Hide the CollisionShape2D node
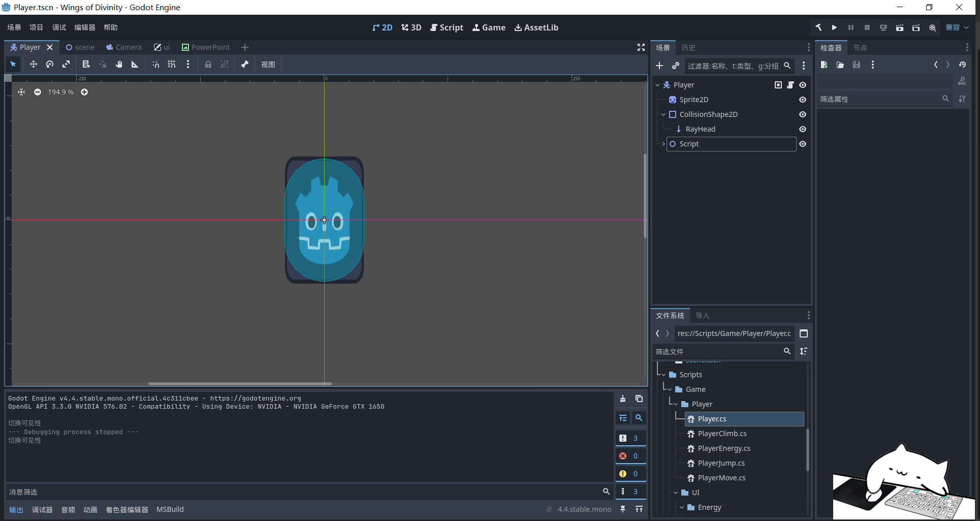 (x=803, y=114)
